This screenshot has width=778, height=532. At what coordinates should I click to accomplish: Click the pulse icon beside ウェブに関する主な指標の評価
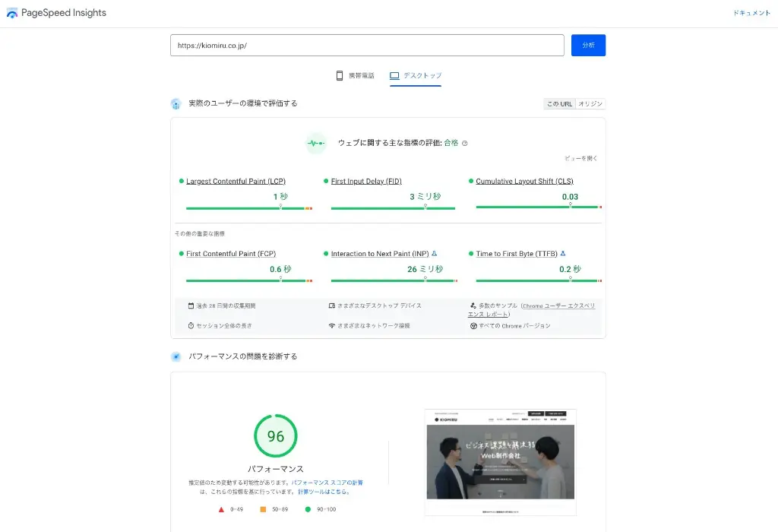(x=316, y=143)
